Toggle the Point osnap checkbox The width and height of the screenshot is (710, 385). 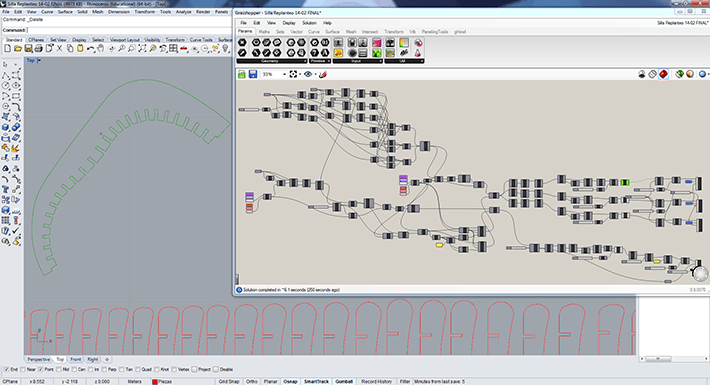pyautogui.click(x=41, y=370)
